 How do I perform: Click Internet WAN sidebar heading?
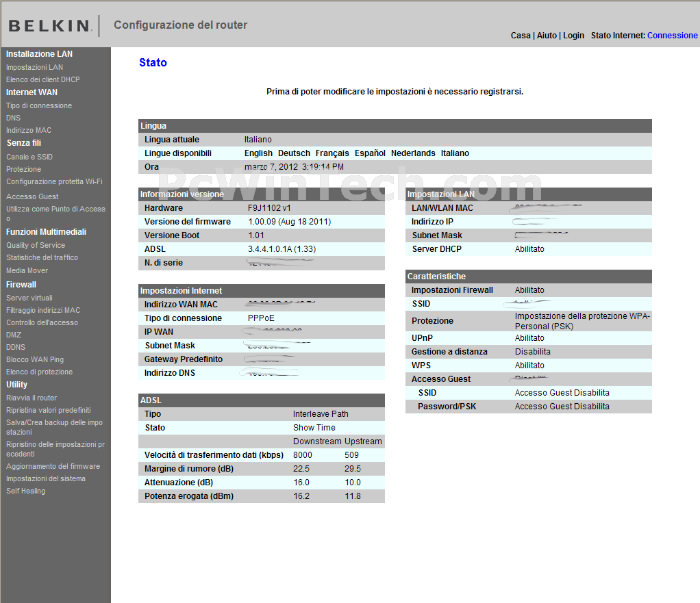click(x=32, y=92)
